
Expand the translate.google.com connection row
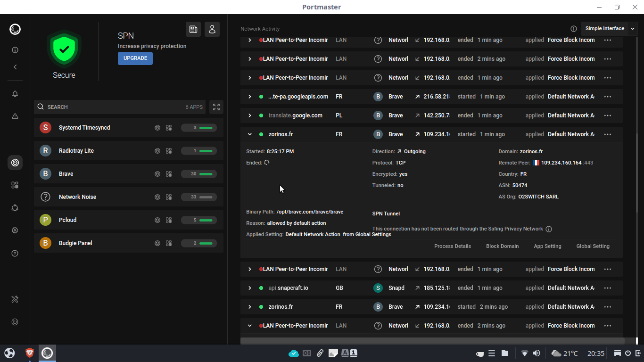point(249,115)
